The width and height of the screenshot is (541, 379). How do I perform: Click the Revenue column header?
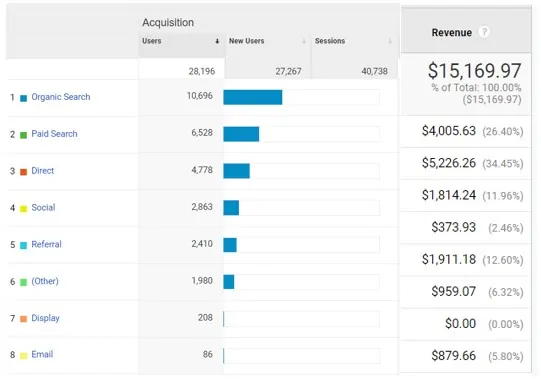(451, 32)
